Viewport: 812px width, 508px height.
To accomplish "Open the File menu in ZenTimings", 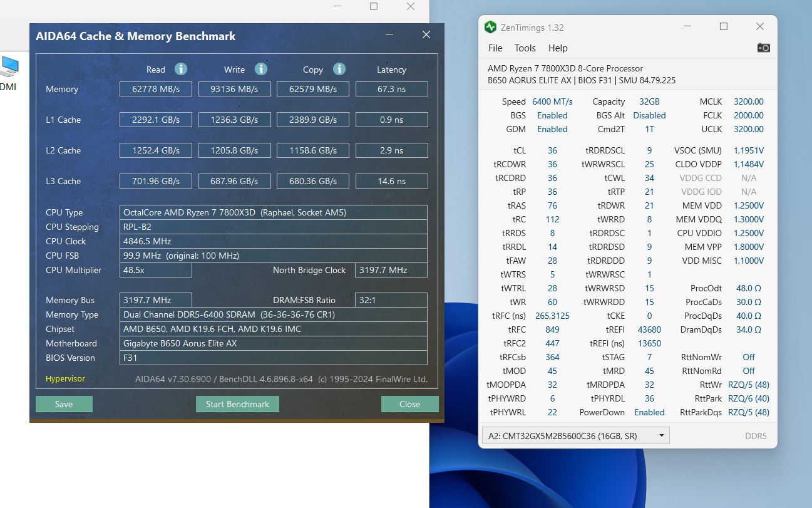I will 495,48.
